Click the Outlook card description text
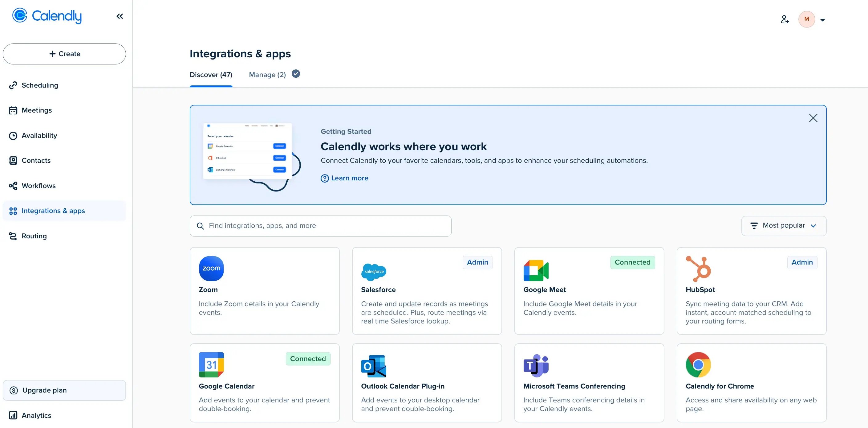This screenshot has height=428, width=868. click(x=420, y=404)
